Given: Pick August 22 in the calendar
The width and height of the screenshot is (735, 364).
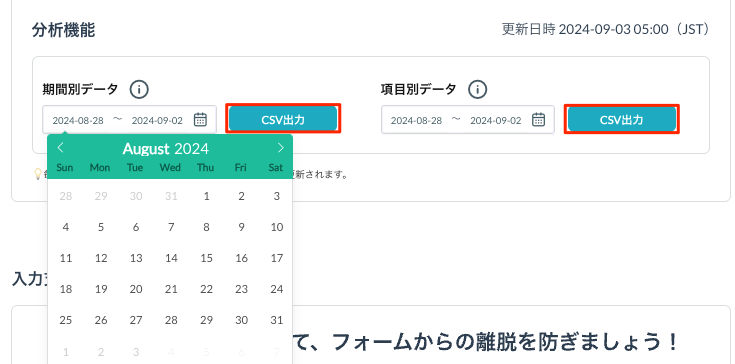Looking at the screenshot, I should 206,289.
